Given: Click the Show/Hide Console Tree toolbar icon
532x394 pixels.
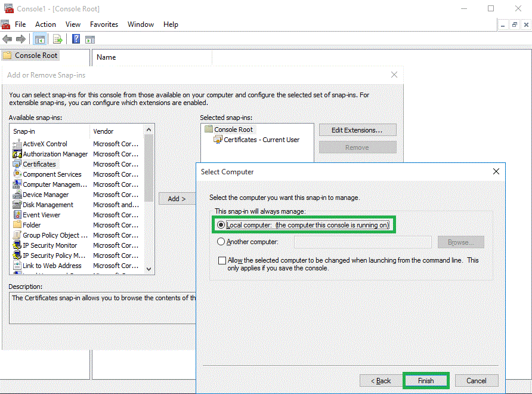Looking at the screenshot, I should coord(40,39).
